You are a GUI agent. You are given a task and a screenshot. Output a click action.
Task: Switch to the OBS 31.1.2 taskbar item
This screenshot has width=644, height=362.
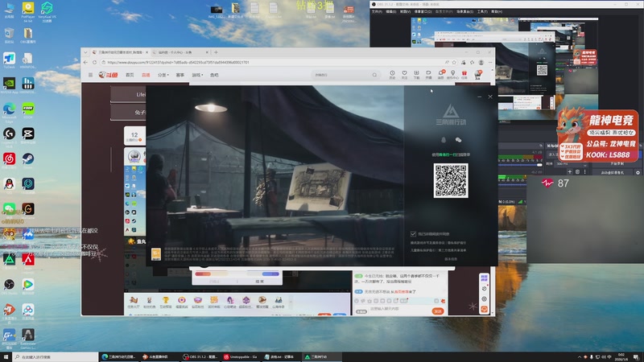(200, 357)
